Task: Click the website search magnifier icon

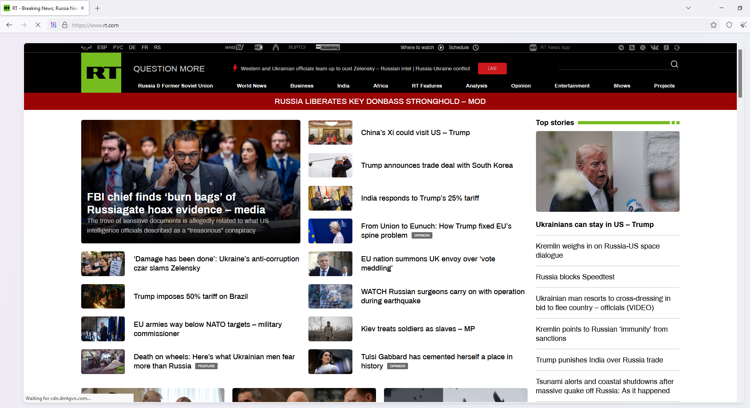Action: coord(674,64)
